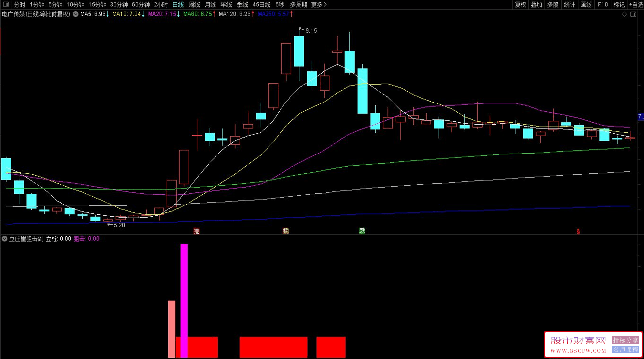
Task: Expand the main chart indicator dropdown
Action: [75, 14]
